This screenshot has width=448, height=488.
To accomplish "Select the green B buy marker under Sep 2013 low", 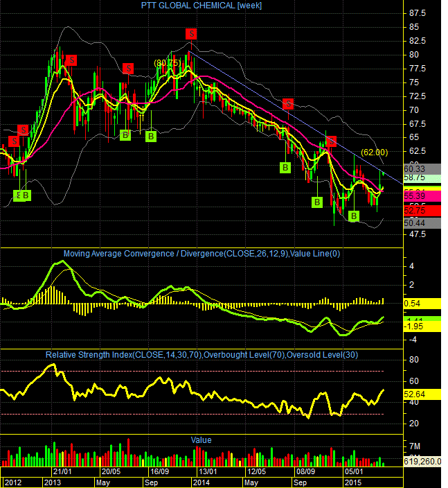I will [151, 137].
